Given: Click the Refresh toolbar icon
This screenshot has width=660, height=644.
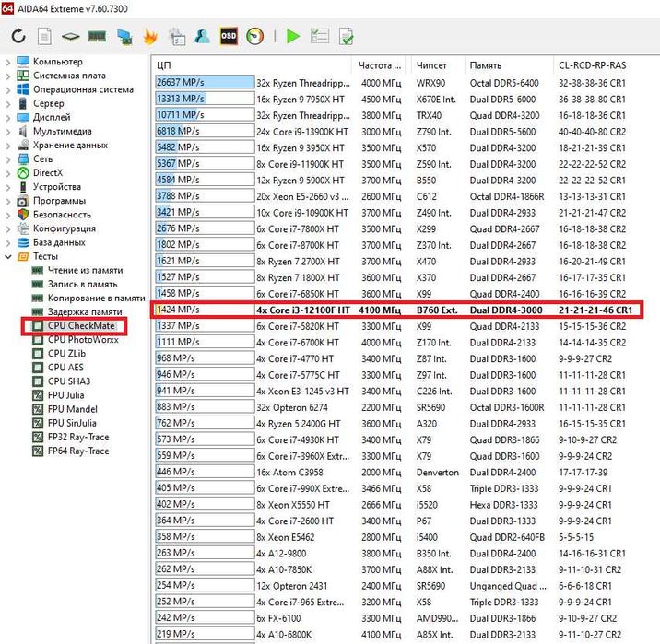Looking at the screenshot, I should 18,36.
